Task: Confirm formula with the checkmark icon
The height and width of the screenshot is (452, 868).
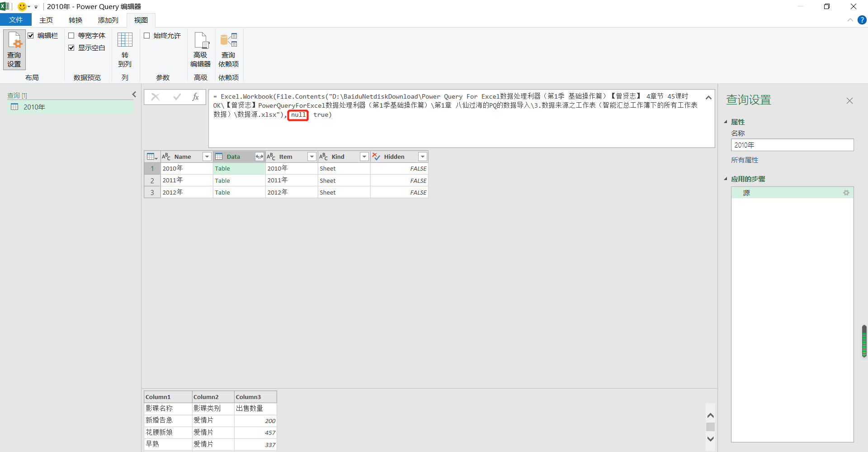Action: click(x=176, y=96)
